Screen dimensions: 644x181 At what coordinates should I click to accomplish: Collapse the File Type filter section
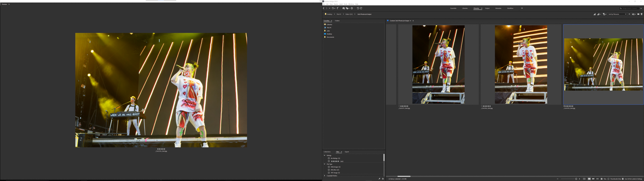(x=325, y=164)
